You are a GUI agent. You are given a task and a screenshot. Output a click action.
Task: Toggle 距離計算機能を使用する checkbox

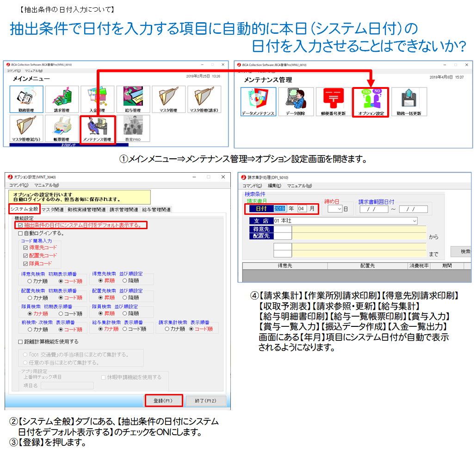pyautogui.click(x=20, y=342)
